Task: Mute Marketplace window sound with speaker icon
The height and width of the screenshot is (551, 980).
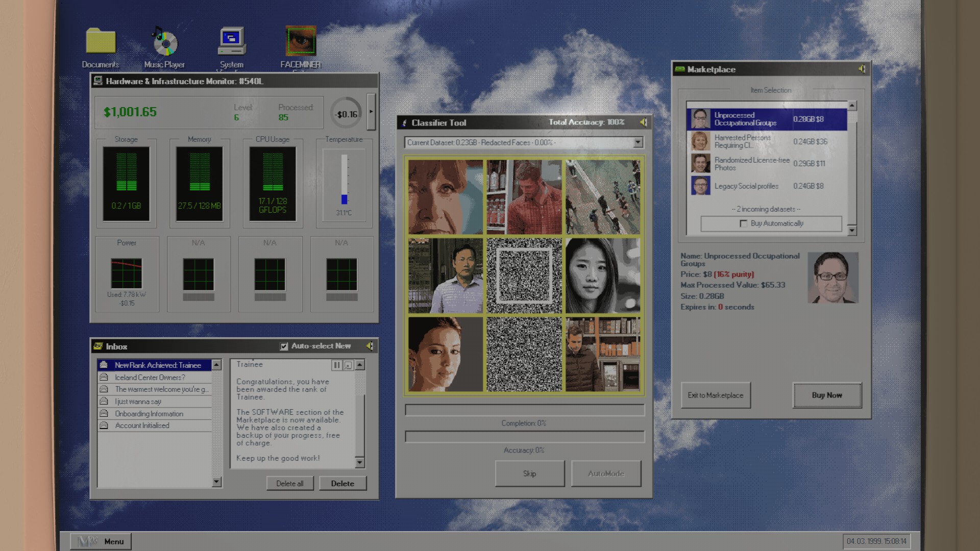Action: click(862, 69)
